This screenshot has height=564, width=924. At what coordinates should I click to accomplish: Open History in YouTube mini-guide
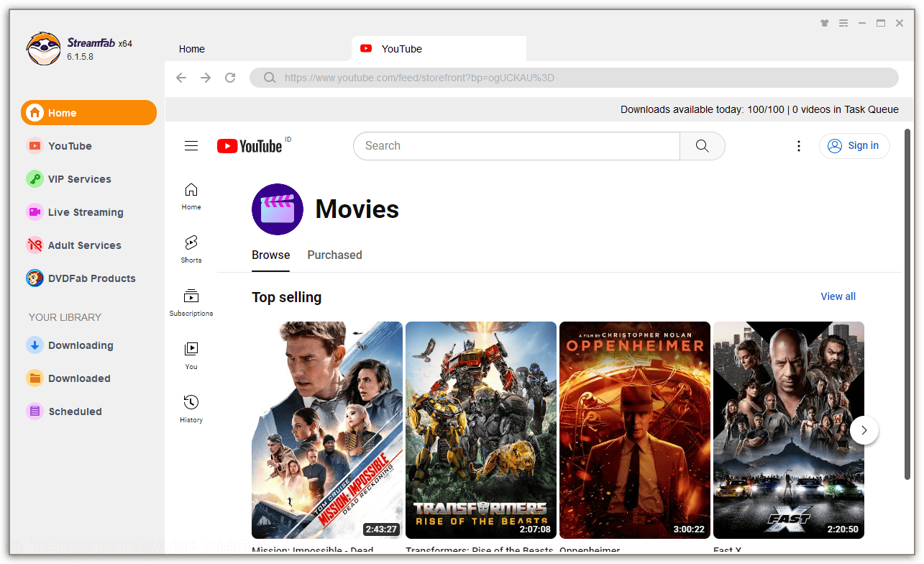click(191, 409)
